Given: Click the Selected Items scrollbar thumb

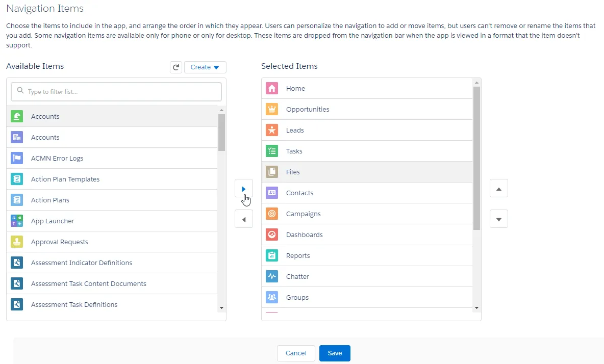Looking at the screenshot, I should (x=476, y=158).
